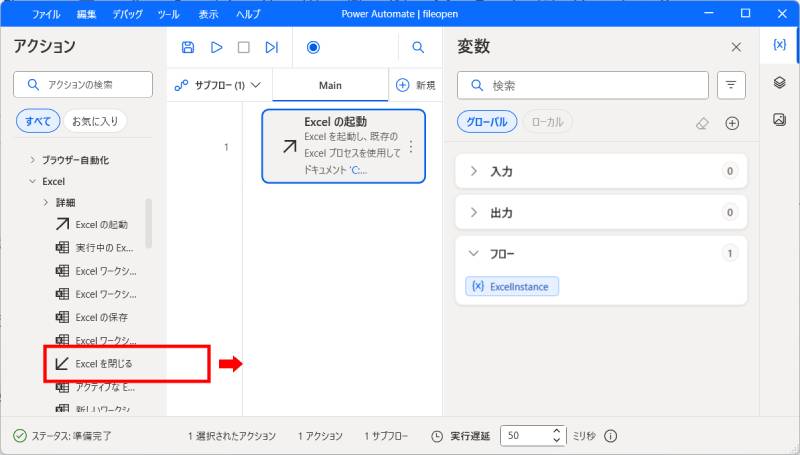This screenshot has height=455, width=800.
Task: Decrease execution delay value
Action: coord(557,440)
